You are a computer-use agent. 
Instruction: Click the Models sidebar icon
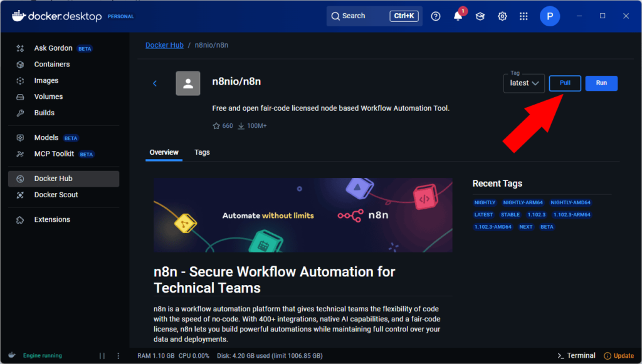(20, 138)
